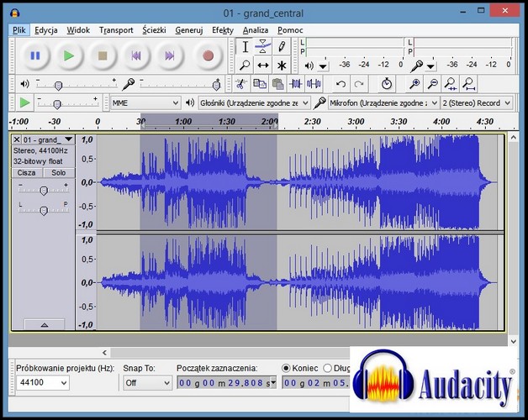The image size is (528, 420).
Task: Click the track pan L/P slider handle
Action: click(x=44, y=211)
